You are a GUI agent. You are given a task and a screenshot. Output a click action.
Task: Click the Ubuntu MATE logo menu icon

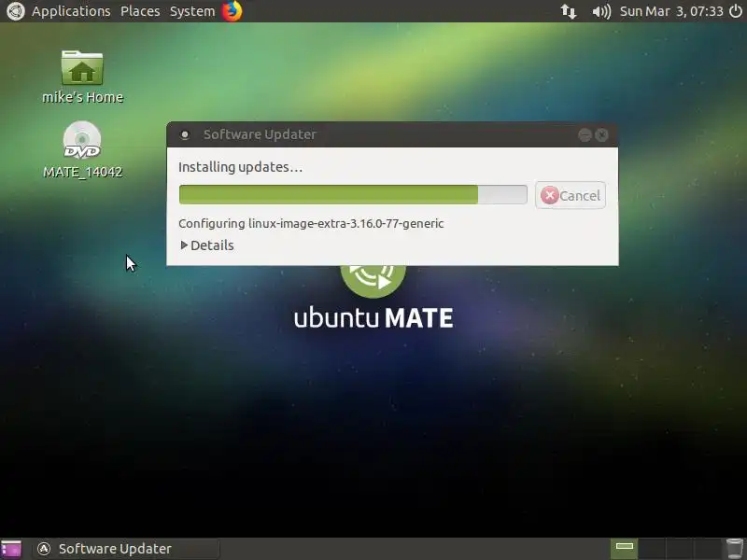tap(16, 11)
